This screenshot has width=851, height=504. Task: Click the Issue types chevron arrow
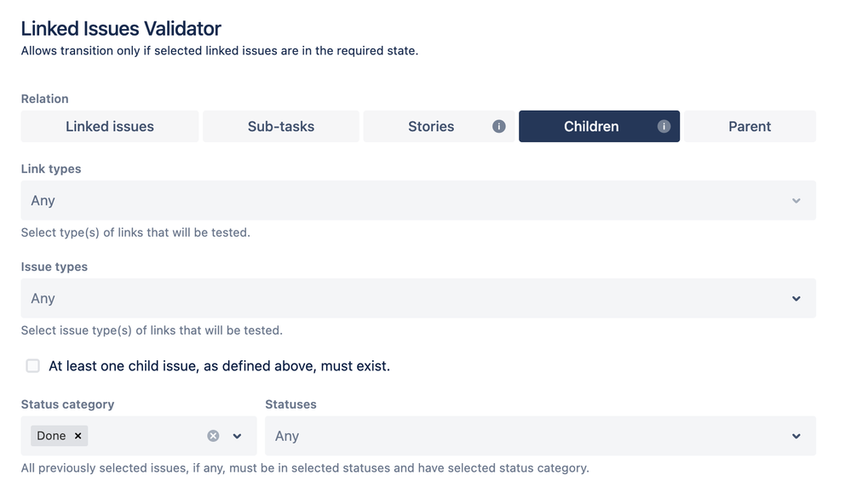pyautogui.click(x=796, y=298)
